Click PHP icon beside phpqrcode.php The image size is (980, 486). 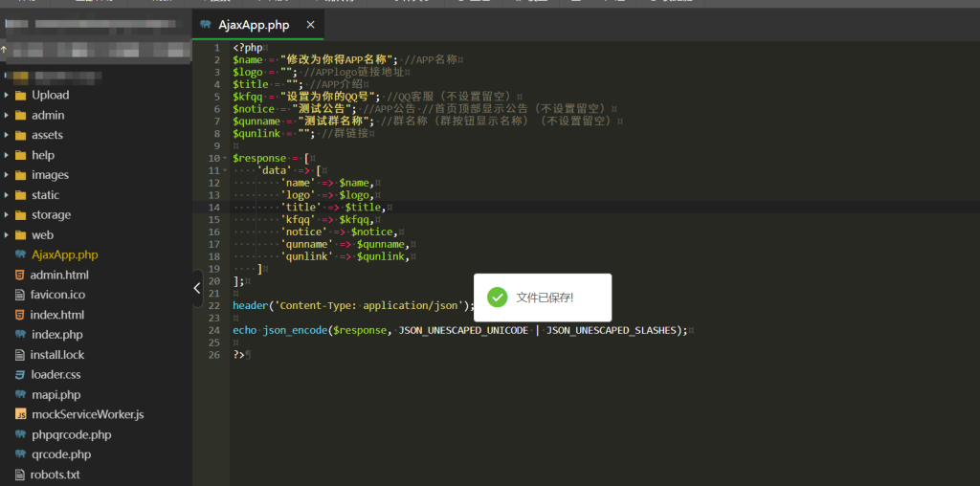point(21,434)
